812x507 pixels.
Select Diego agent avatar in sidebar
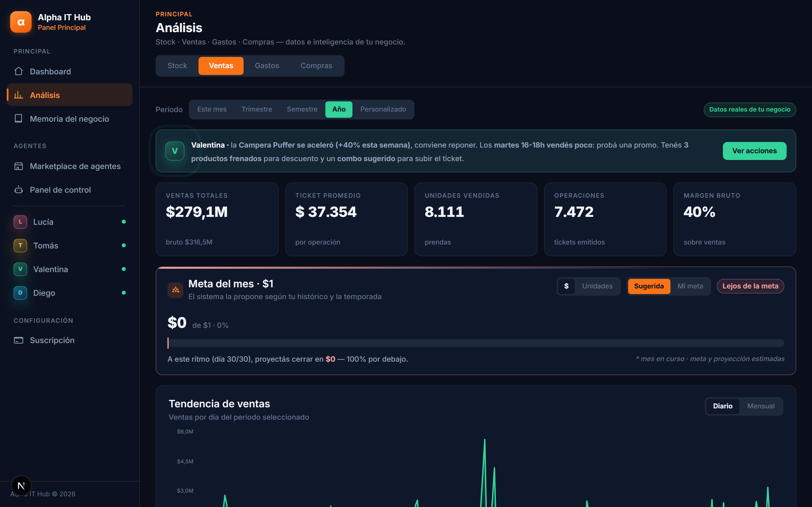[x=20, y=293]
